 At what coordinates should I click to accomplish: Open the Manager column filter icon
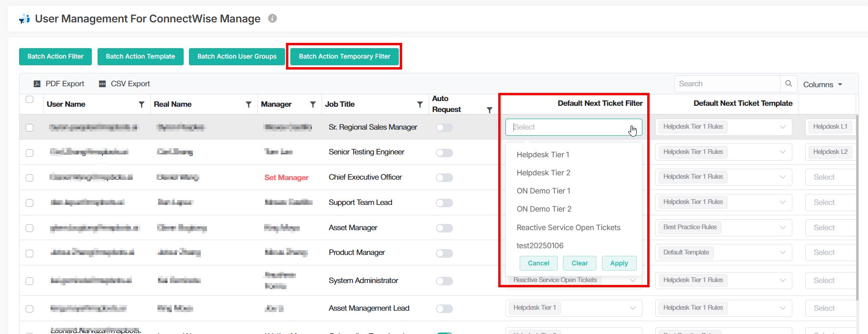coord(313,104)
